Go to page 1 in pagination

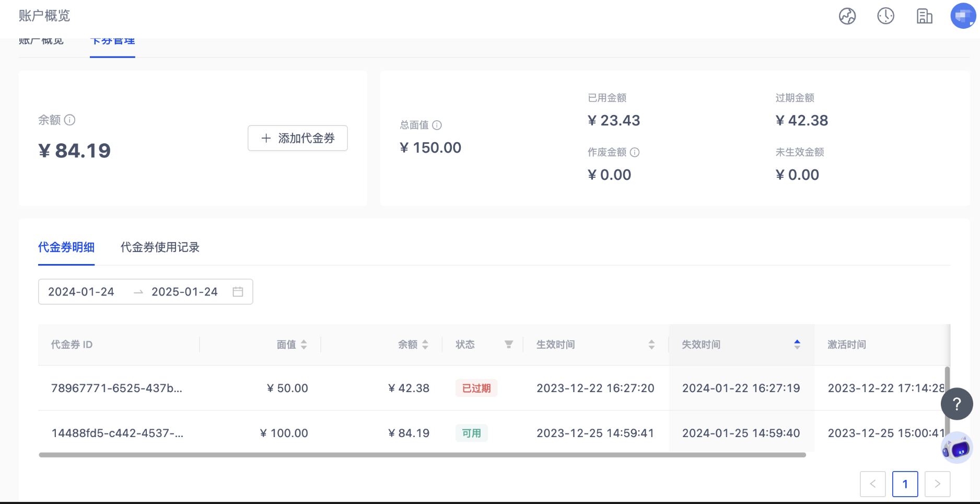(905, 484)
